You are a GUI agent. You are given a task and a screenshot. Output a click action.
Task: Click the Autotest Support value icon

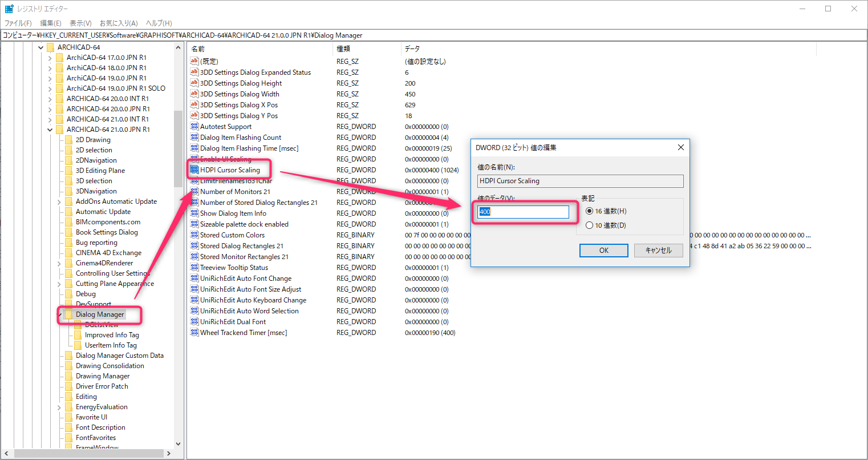click(x=194, y=127)
